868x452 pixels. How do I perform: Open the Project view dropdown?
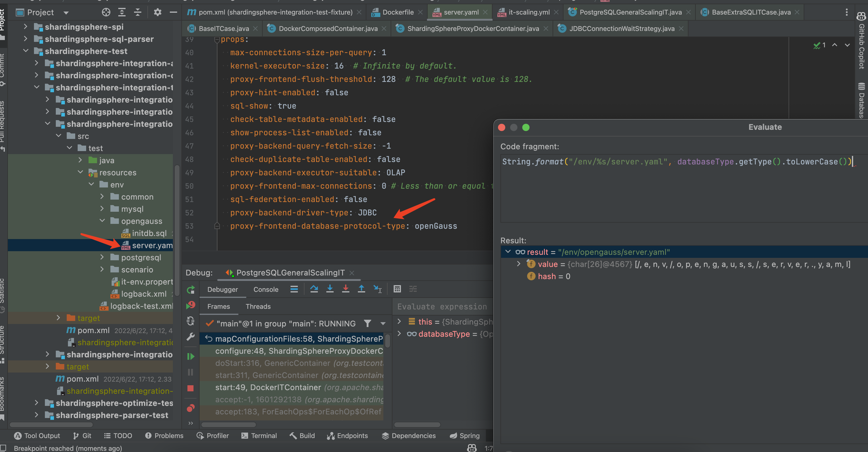pyautogui.click(x=66, y=12)
